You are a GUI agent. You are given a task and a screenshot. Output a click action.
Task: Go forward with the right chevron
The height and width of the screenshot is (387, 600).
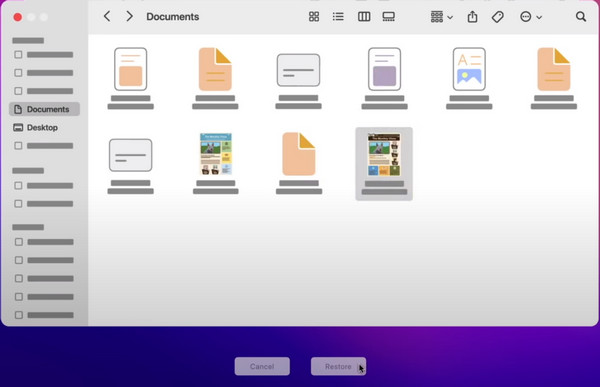[x=130, y=16]
